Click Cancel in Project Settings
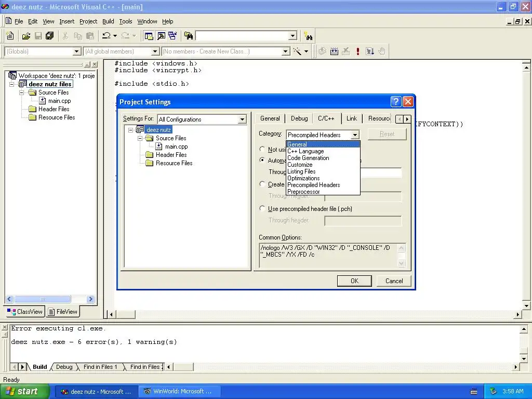Screen dimensions: 532x399 point(394,281)
